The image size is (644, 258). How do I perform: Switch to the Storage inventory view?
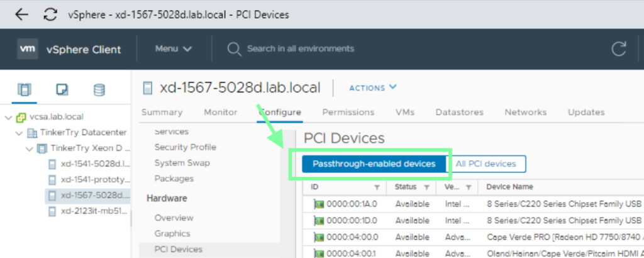99,89
